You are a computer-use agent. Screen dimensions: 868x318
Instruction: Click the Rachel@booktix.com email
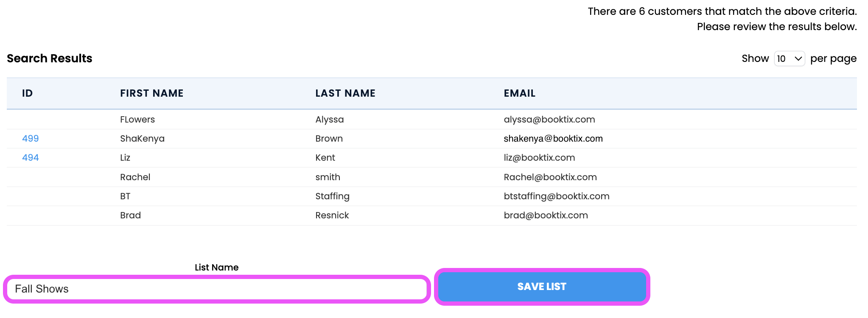click(550, 177)
